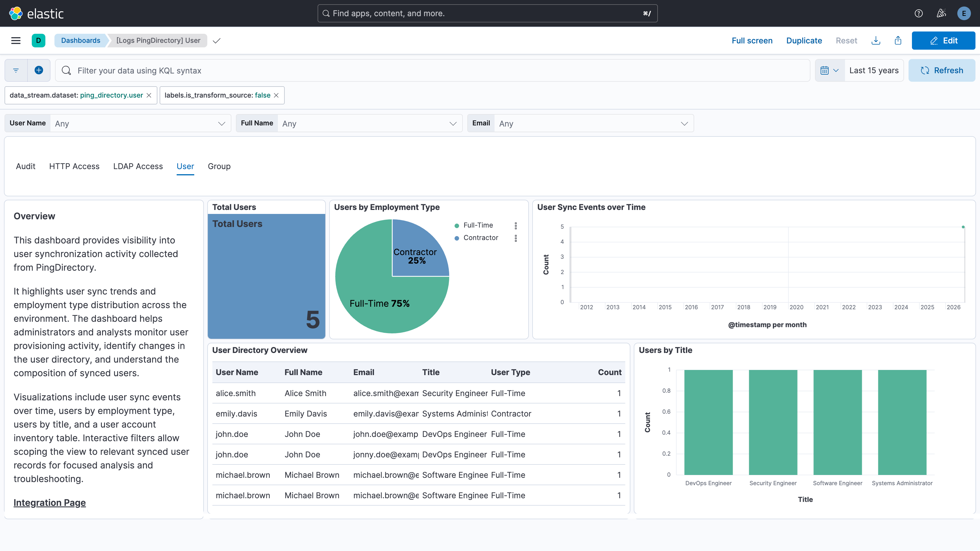The height and width of the screenshot is (551, 980).
Task: Click the saved checkmark next to breadcrumb
Action: [216, 41]
